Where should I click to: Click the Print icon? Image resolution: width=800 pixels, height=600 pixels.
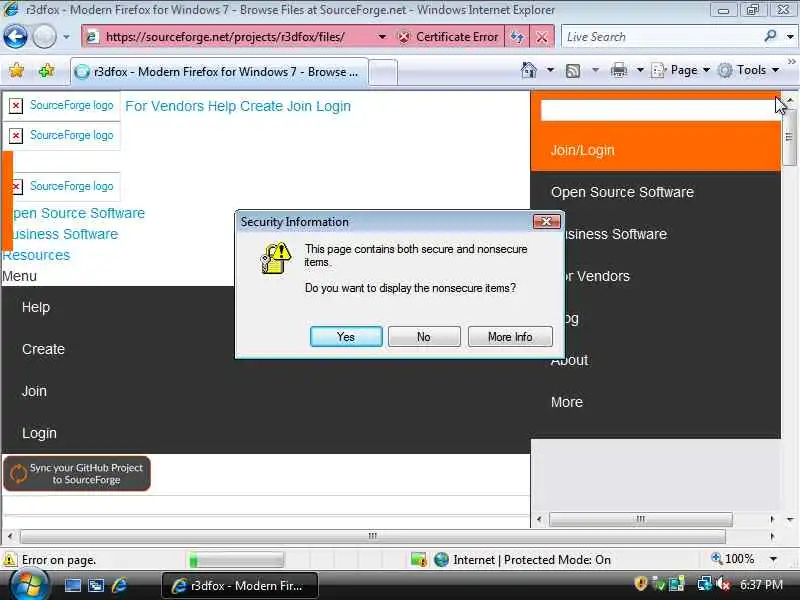coord(618,70)
